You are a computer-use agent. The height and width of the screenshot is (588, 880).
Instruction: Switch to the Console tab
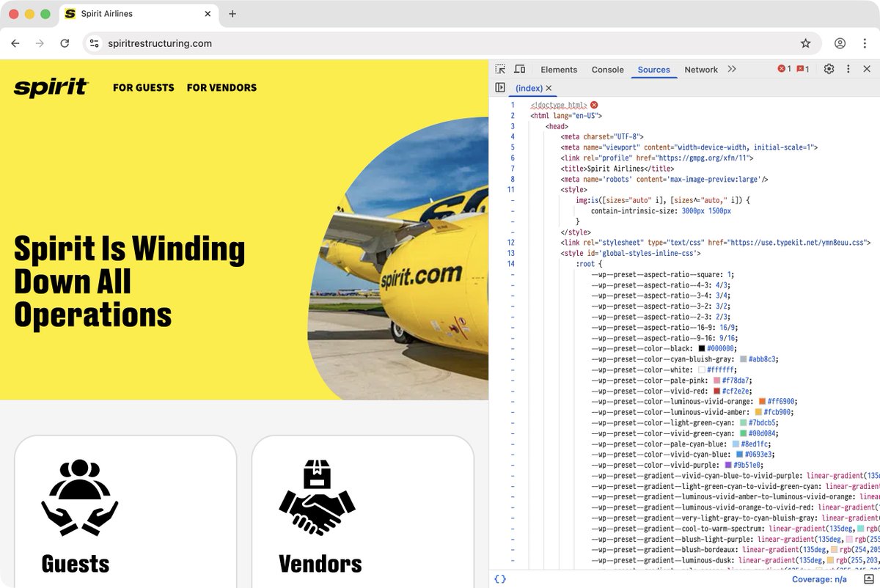tap(607, 70)
